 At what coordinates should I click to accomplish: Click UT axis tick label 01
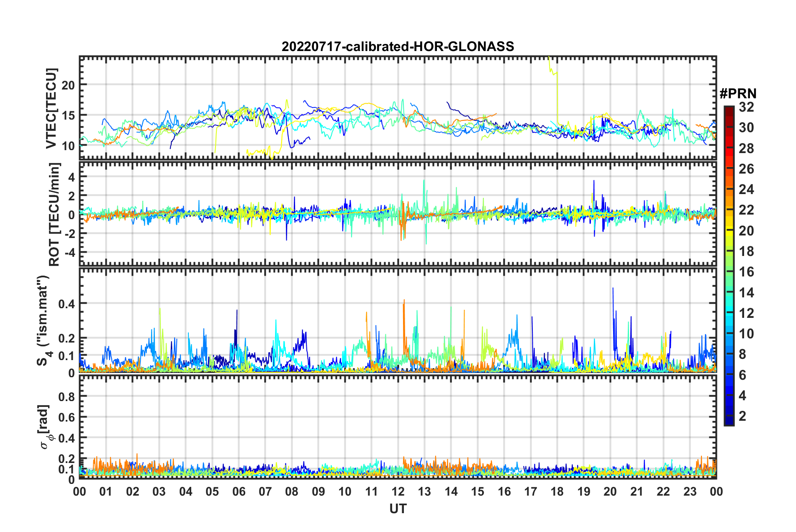[106, 491]
